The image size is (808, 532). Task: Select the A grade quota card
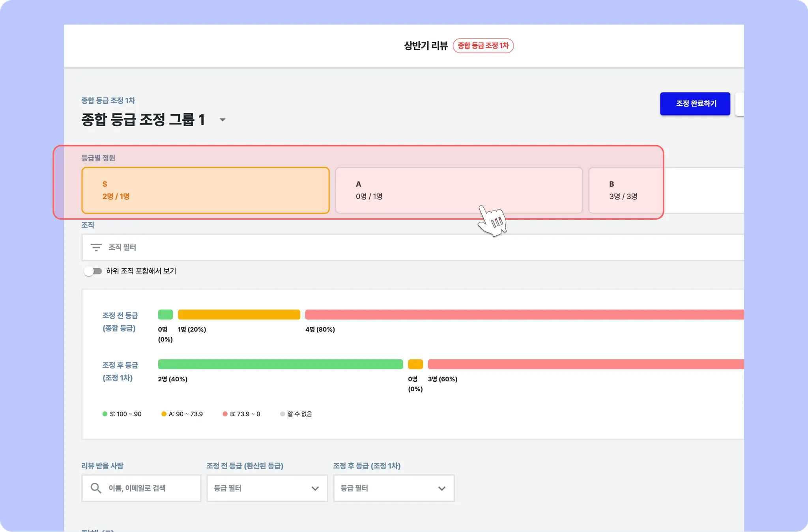click(x=458, y=190)
